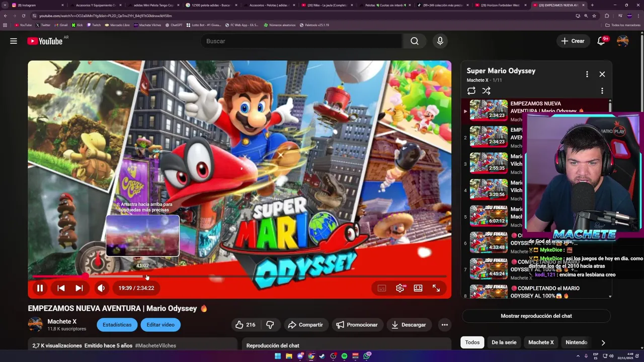The width and height of the screenshot is (644, 362).
Task: Open the Estadísticas button
Action: click(x=117, y=325)
